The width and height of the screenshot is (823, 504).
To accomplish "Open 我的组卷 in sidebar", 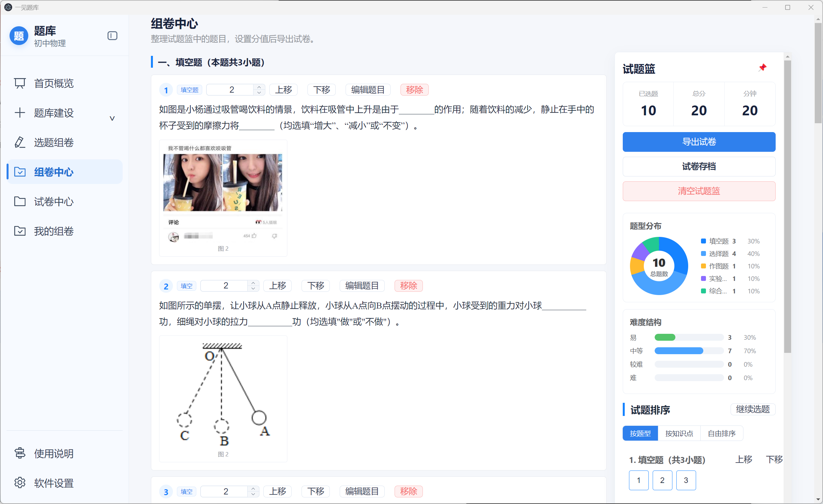I will (65, 231).
